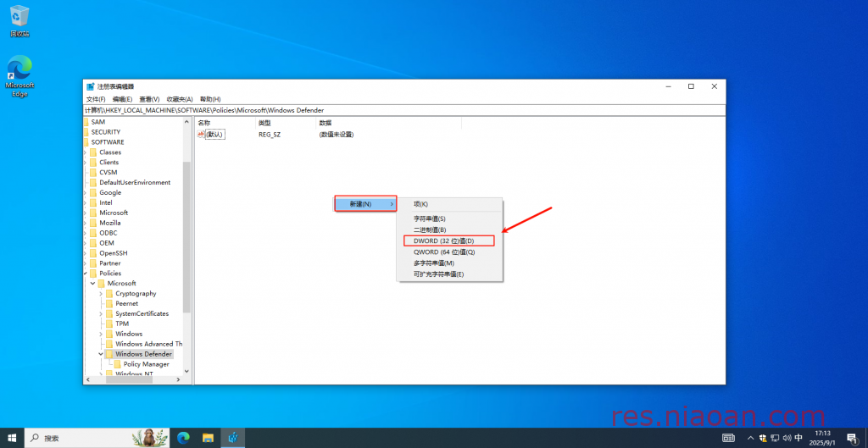Click the 新建(N) context menu item
Viewport: 868px width, 448px height.
(x=366, y=204)
